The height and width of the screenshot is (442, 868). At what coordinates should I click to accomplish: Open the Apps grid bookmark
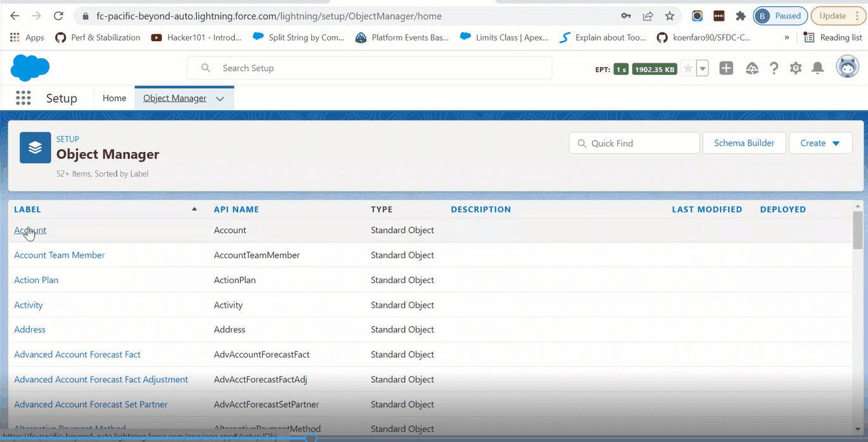(27, 37)
